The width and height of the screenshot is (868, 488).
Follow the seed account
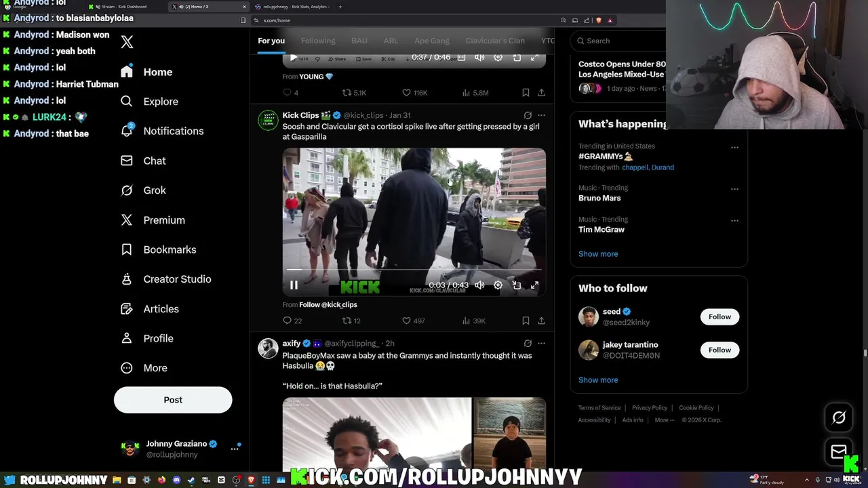(719, 317)
